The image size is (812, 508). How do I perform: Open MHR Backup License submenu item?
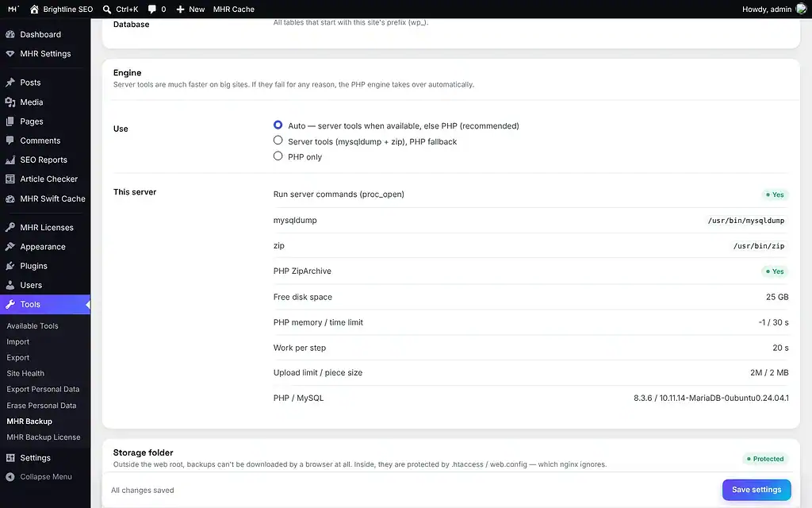pos(44,437)
